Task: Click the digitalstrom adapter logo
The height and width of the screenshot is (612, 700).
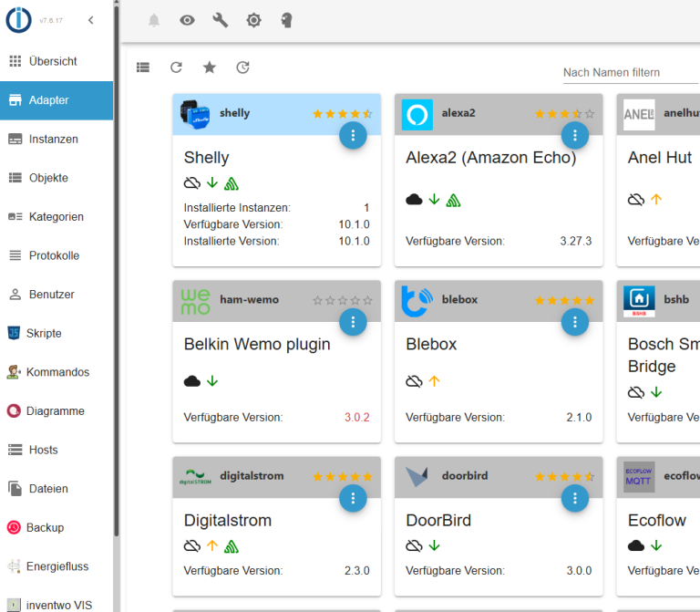Action: (195, 477)
